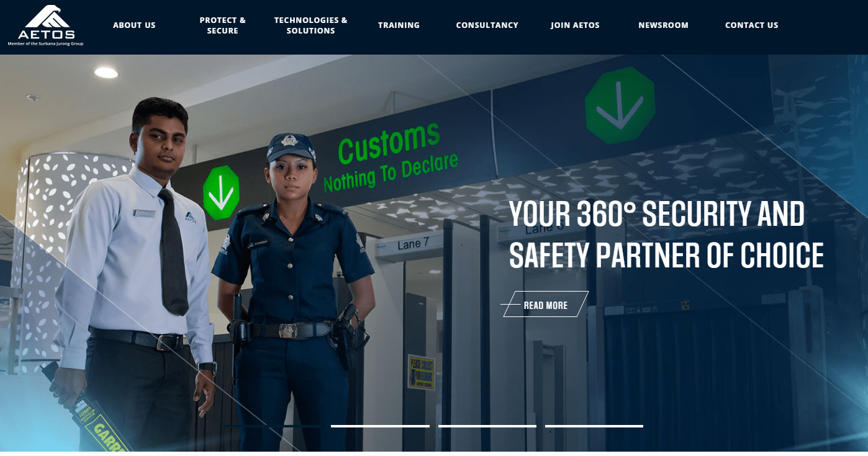The image size is (868, 456).
Task: Click the Read More button
Action: [545, 305]
